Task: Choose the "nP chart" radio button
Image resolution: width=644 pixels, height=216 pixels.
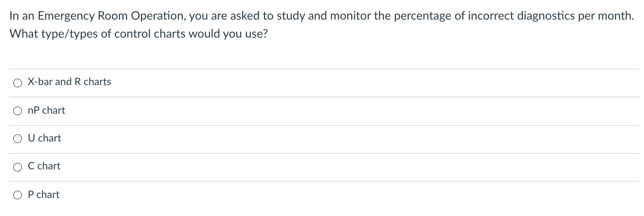Action: point(17,111)
